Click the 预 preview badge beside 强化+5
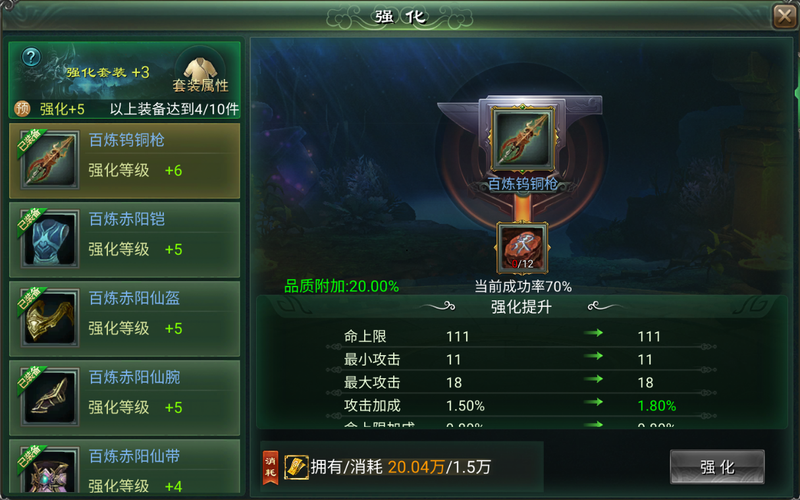This screenshot has width=800, height=500. [x=22, y=109]
